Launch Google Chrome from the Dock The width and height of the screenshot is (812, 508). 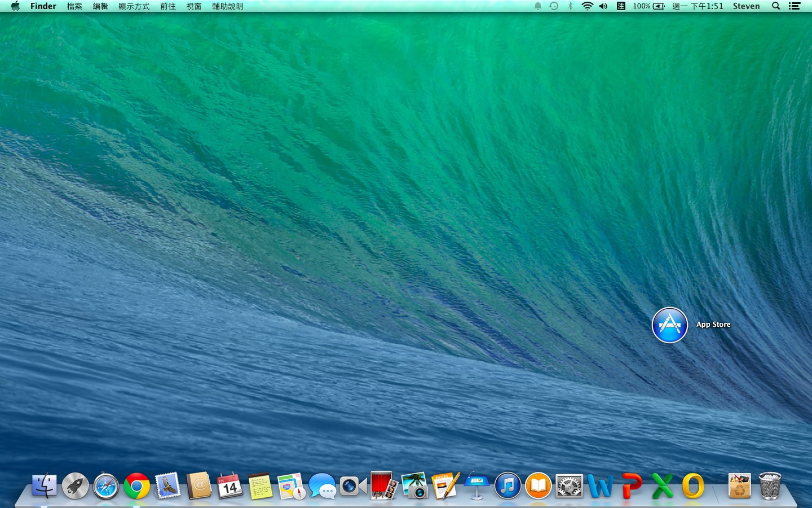pos(137,485)
